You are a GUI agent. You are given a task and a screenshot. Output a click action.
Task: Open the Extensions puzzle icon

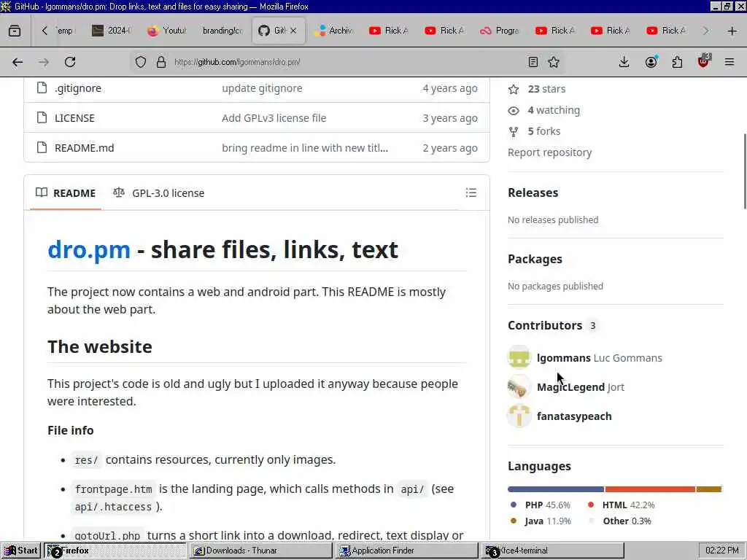click(x=677, y=62)
